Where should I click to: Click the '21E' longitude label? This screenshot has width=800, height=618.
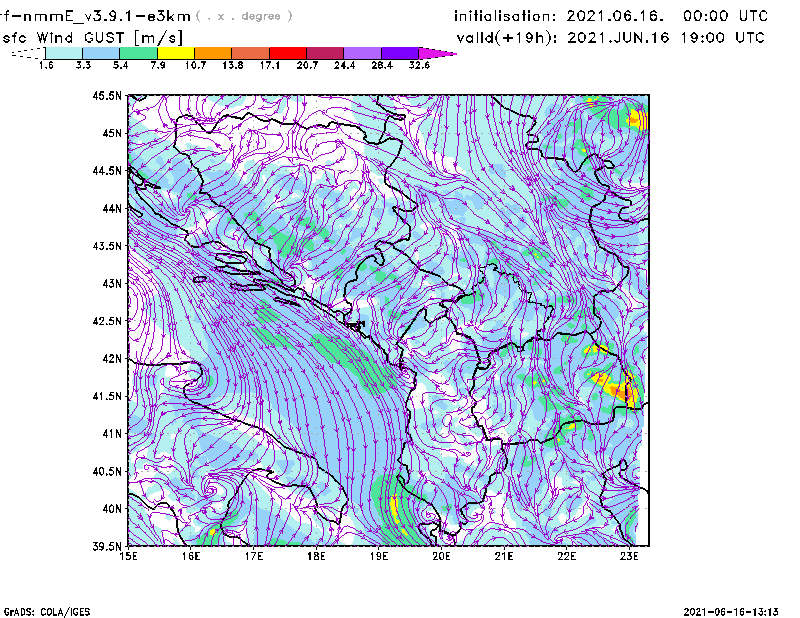click(x=504, y=556)
